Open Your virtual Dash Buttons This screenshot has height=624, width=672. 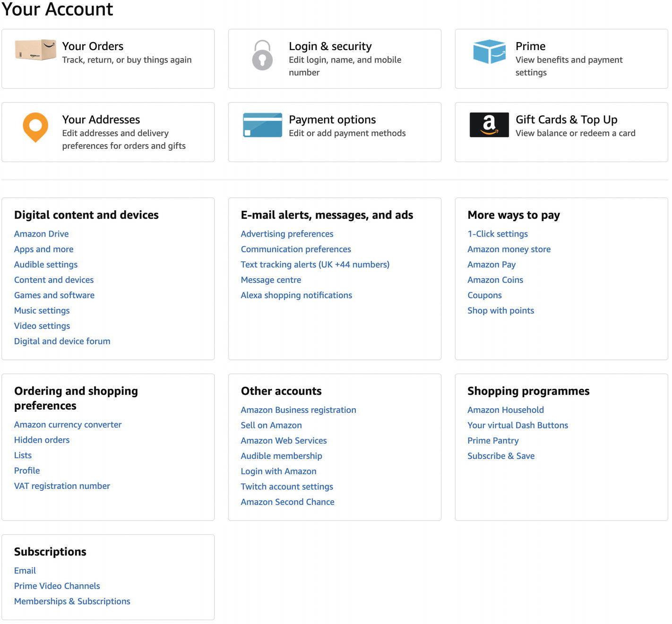[x=518, y=426]
